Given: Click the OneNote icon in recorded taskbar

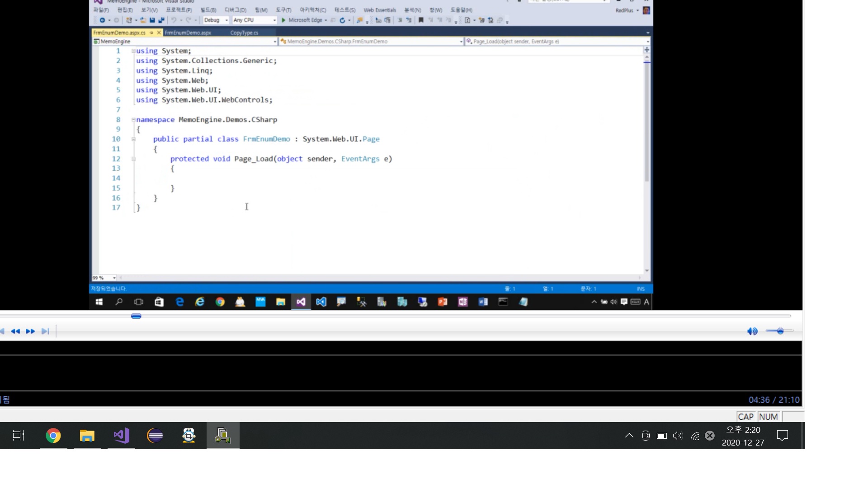Looking at the screenshot, I should point(462,302).
